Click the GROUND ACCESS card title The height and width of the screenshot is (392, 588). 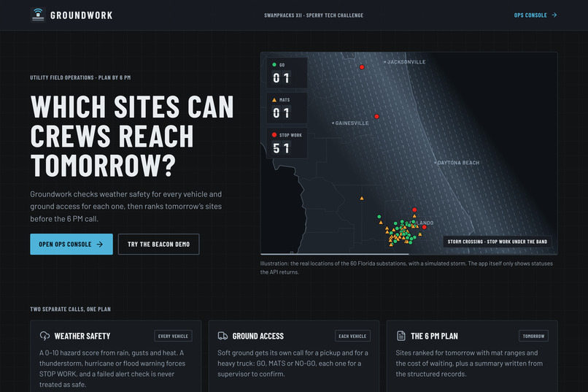coord(258,336)
